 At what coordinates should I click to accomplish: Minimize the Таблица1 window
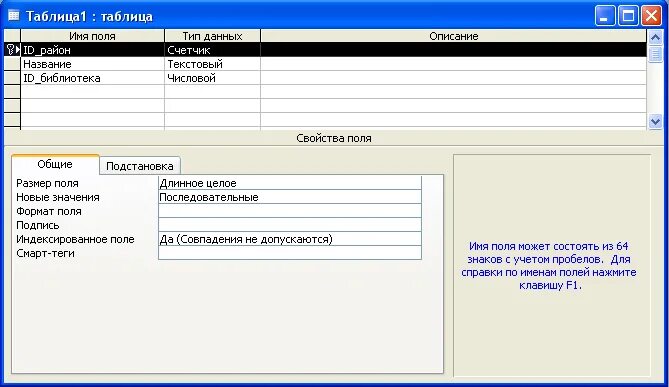point(605,16)
